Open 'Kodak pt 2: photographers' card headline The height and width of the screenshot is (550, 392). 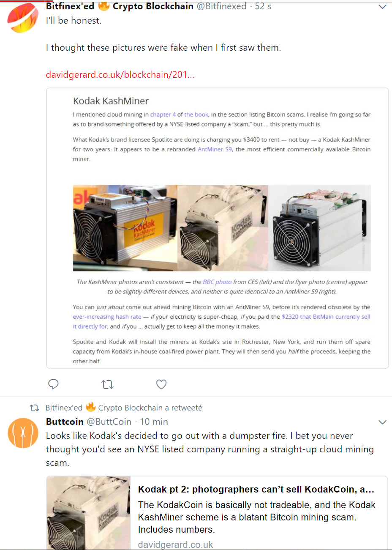[x=256, y=489]
